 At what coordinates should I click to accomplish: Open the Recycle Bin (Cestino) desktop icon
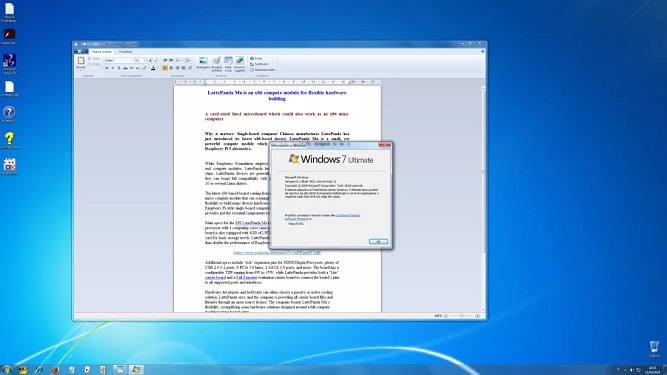(x=654, y=348)
